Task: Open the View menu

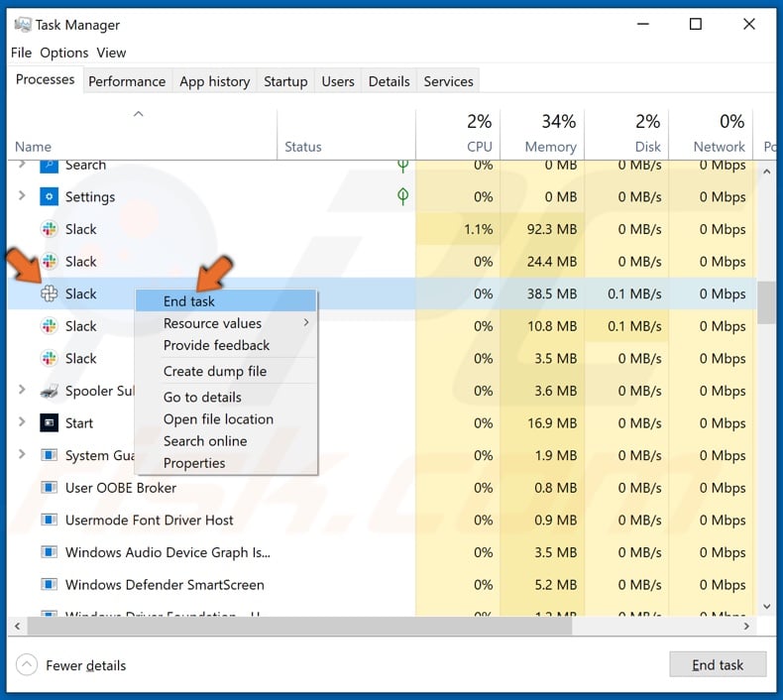Action: 111,53
